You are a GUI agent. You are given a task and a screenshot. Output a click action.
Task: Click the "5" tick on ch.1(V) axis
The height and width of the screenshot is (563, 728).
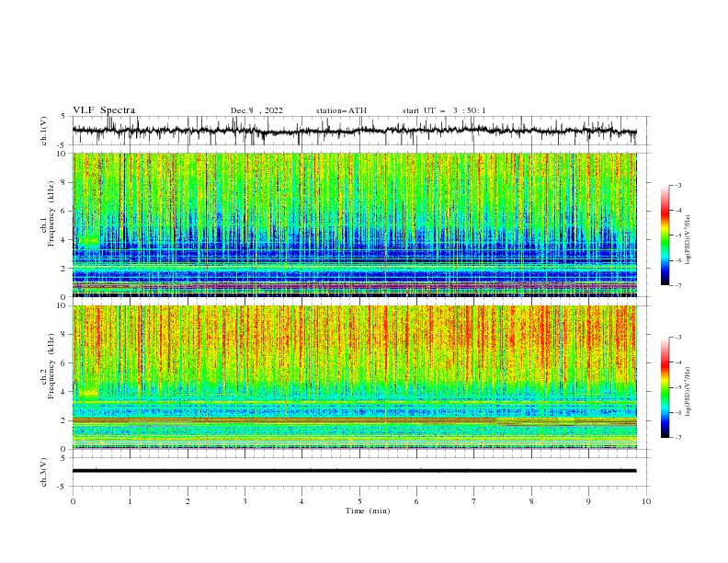(63, 116)
